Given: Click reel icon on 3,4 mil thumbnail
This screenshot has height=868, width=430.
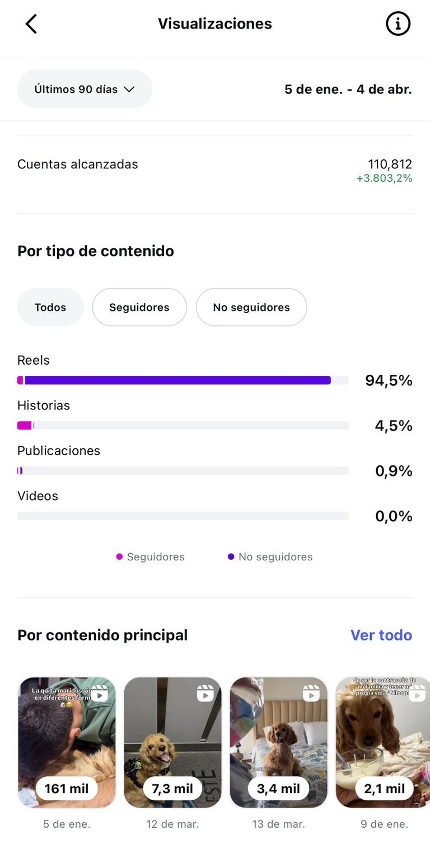Looking at the screenshot, I should (311, 694).
